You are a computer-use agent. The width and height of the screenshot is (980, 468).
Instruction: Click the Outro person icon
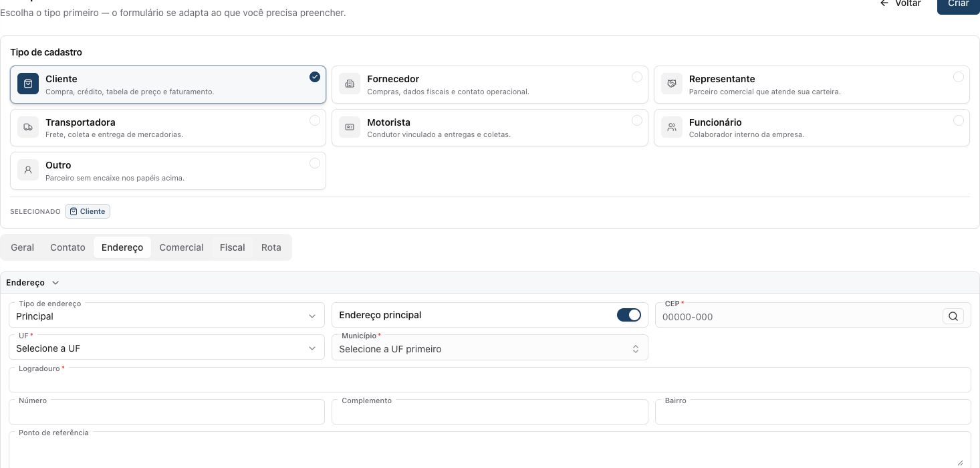[28, 170]
